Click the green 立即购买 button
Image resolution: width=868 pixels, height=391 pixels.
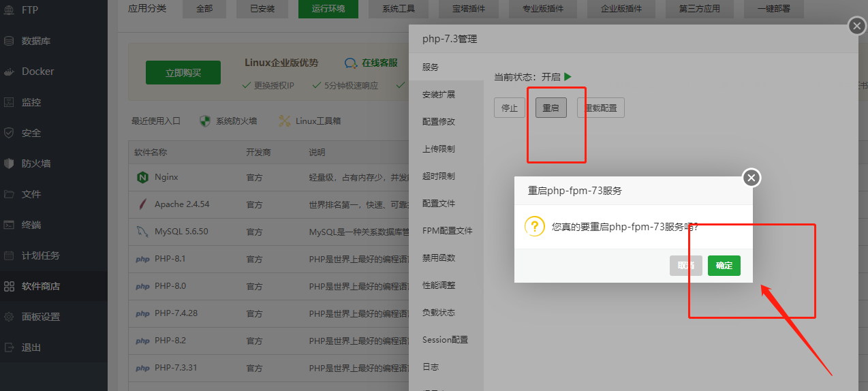click(x=183, y=73)
